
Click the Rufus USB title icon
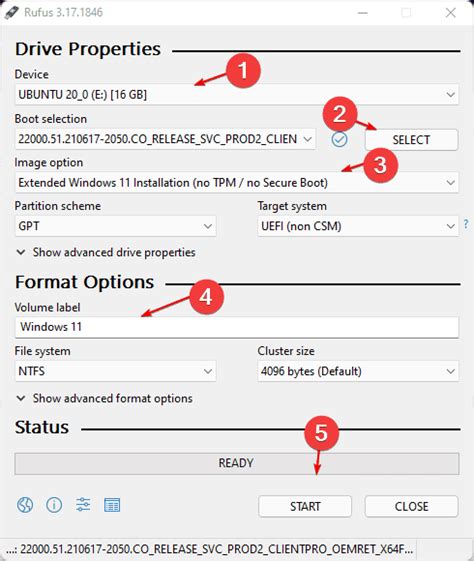click(x=11, y=13)
